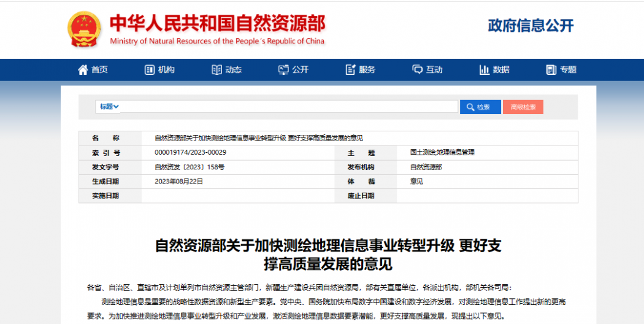Click the English ministry name subtitle

point(217,41)
